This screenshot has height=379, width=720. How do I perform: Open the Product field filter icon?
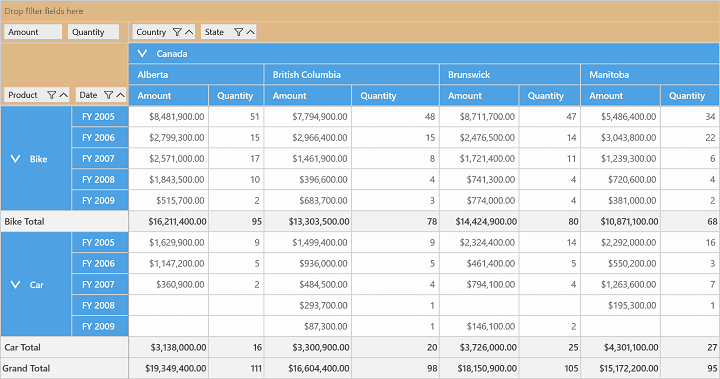(51, 95)
